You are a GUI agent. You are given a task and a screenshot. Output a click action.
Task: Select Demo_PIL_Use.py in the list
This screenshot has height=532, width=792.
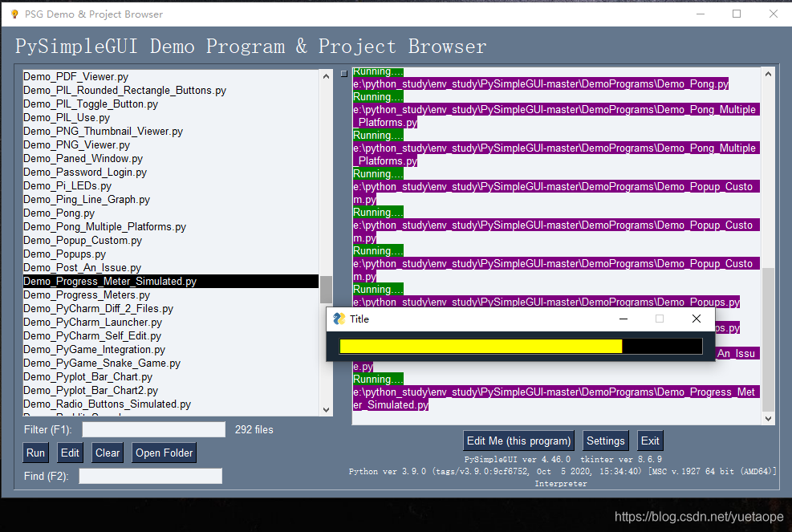(171, 118)
